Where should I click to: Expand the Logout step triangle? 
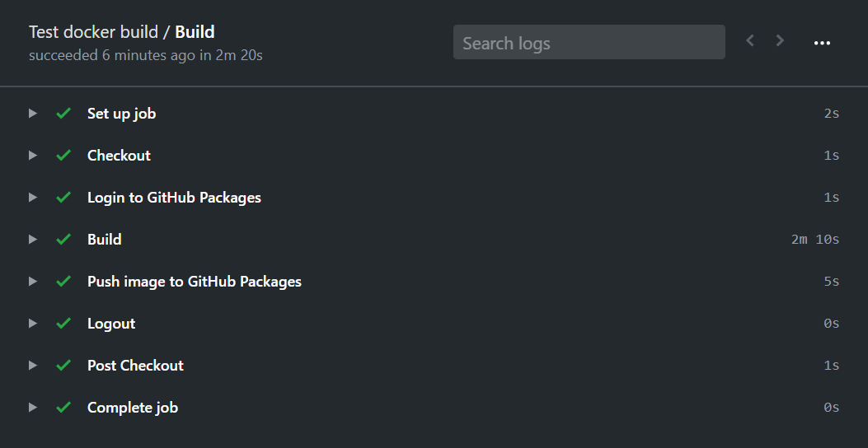(x=33, y=324)
